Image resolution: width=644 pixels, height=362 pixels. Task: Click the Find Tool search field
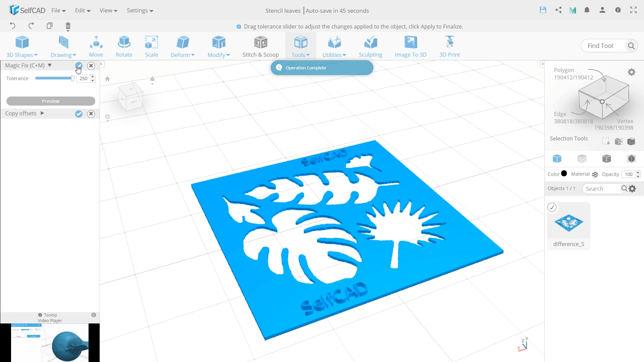coord(604,46)
